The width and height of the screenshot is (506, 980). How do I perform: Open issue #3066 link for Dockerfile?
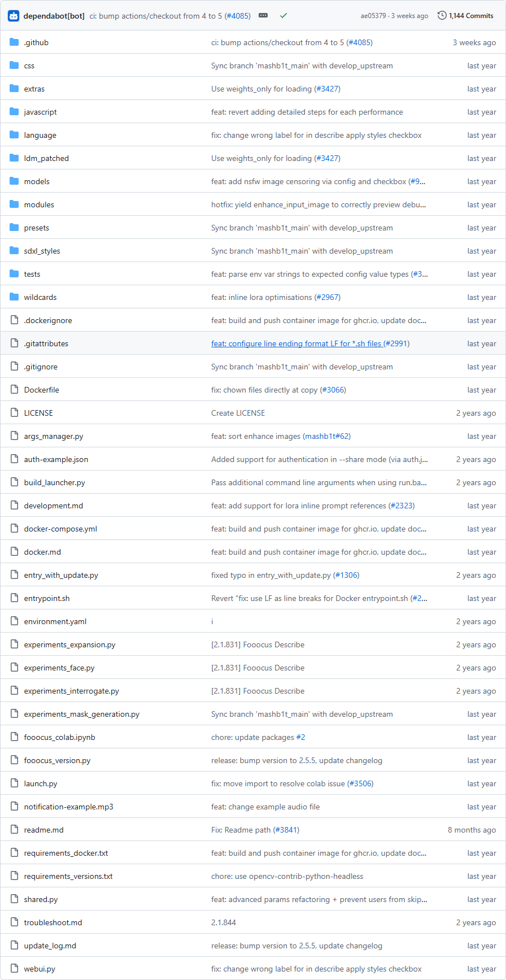coord(333,390)
